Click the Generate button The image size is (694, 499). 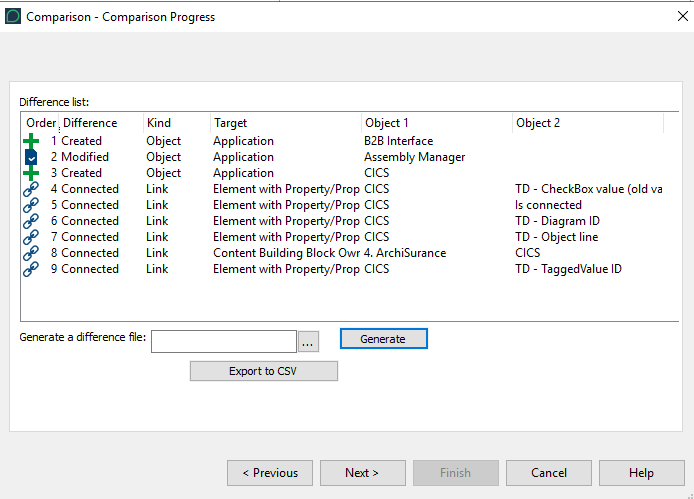pyautogui.click(x=383, y=339)
